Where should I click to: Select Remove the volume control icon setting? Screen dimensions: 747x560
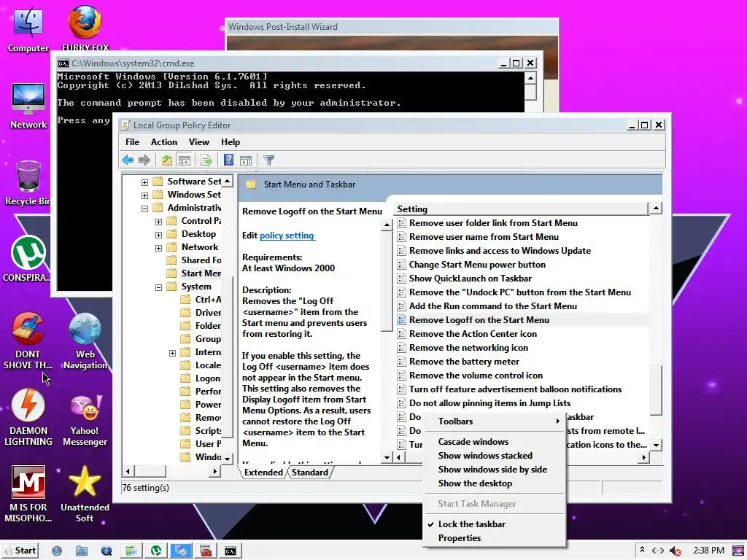click(x=476, y=376)
